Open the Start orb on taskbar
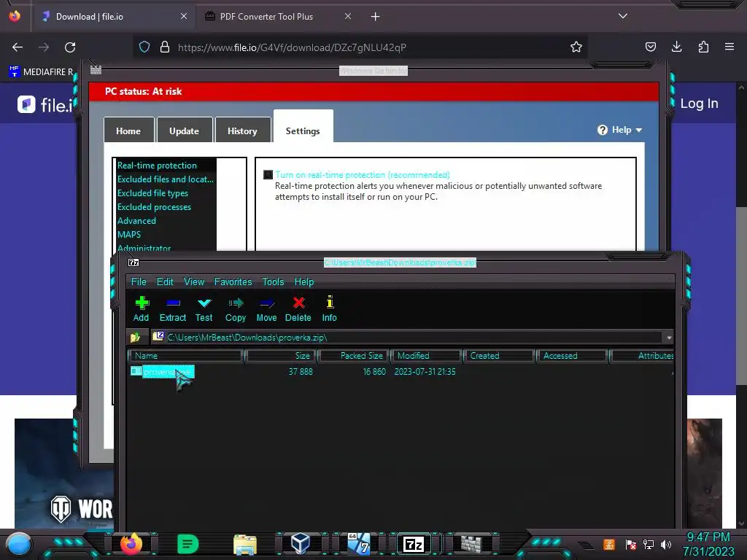Viewport: 747px width, 560px height. (x=19, y=545)
